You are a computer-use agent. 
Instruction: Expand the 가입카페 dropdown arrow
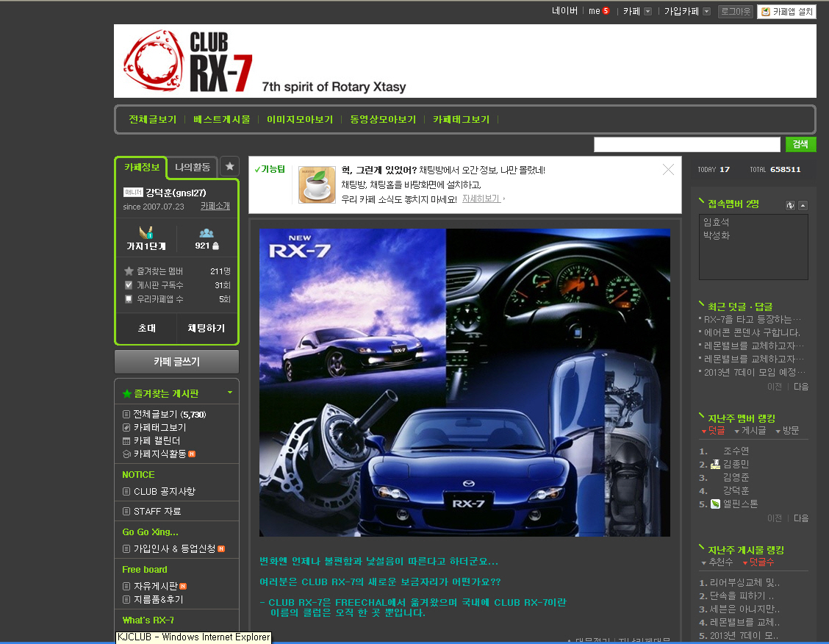706,12
